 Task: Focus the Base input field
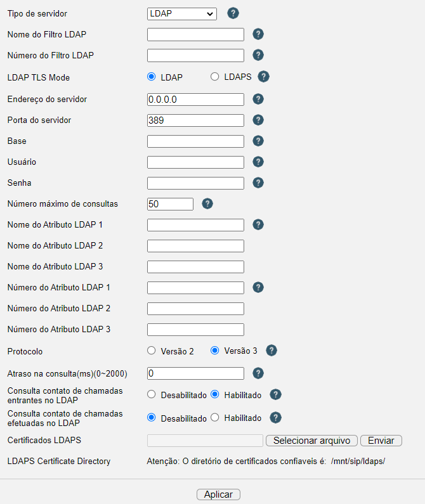click(x=195, y=141)
